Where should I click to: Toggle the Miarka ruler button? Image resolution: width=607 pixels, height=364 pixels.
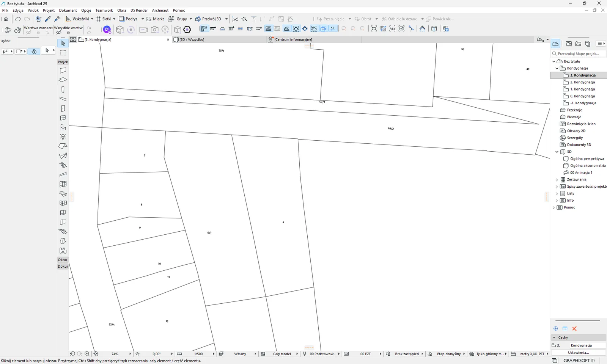[x=155, y=19]
